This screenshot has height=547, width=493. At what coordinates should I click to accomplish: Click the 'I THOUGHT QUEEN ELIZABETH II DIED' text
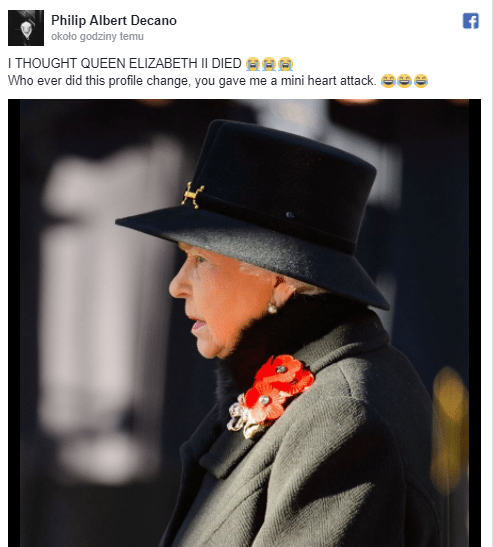click(125, 63)
